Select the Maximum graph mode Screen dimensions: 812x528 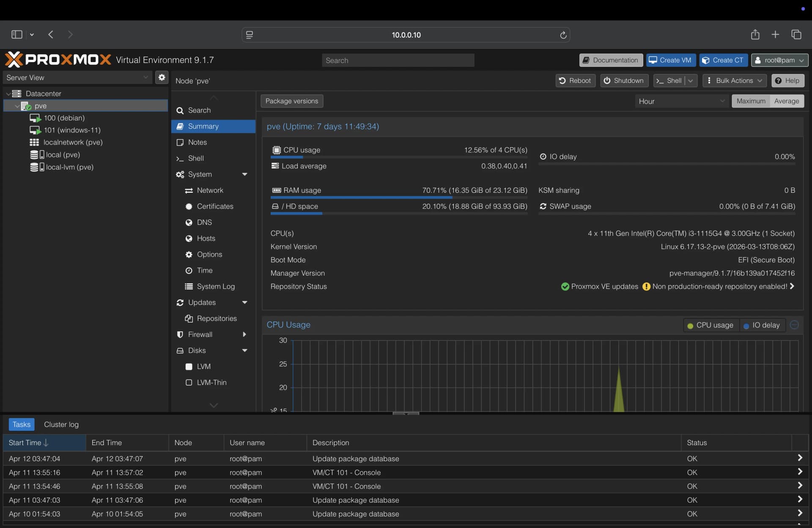pos(751,101)
